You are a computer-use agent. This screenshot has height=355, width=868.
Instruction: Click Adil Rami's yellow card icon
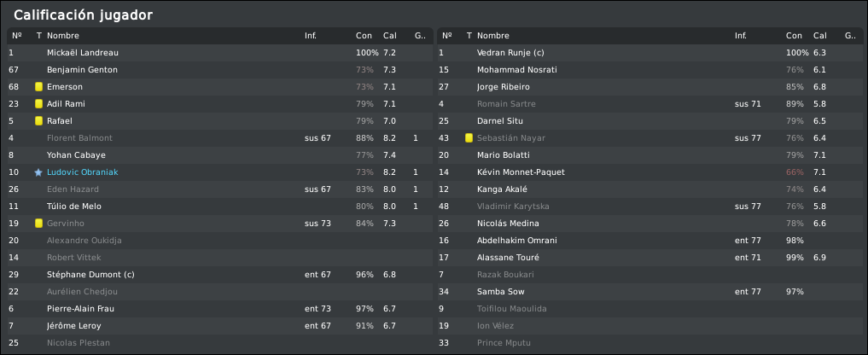tap(38, 104)
